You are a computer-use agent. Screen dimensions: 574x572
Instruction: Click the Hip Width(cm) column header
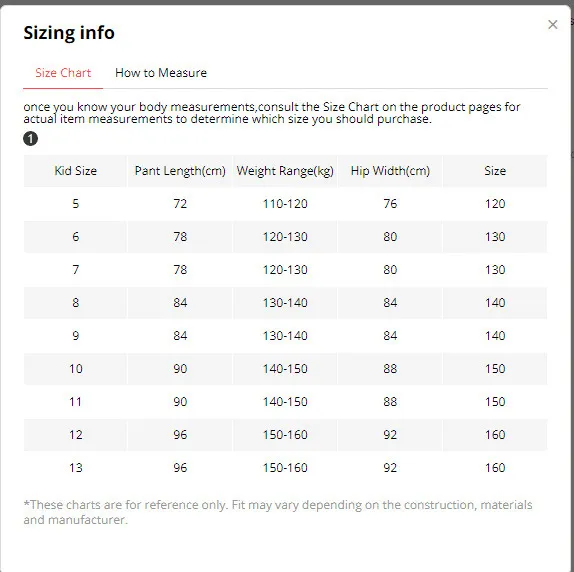(x=390, y=171)
